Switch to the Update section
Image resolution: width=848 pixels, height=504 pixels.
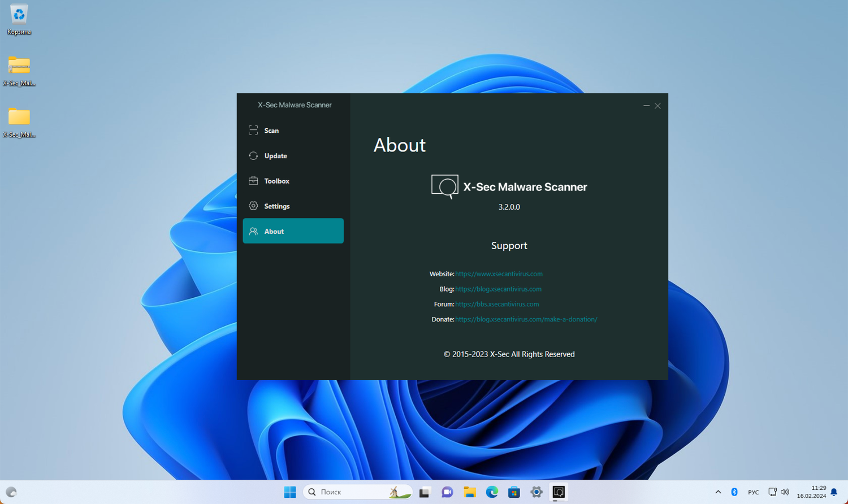pos(293,156)
